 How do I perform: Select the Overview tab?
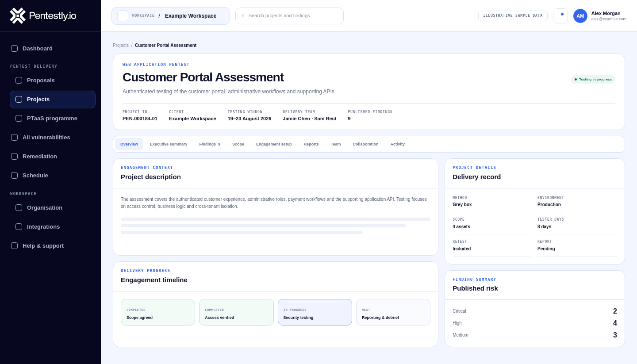click(129, 144)
